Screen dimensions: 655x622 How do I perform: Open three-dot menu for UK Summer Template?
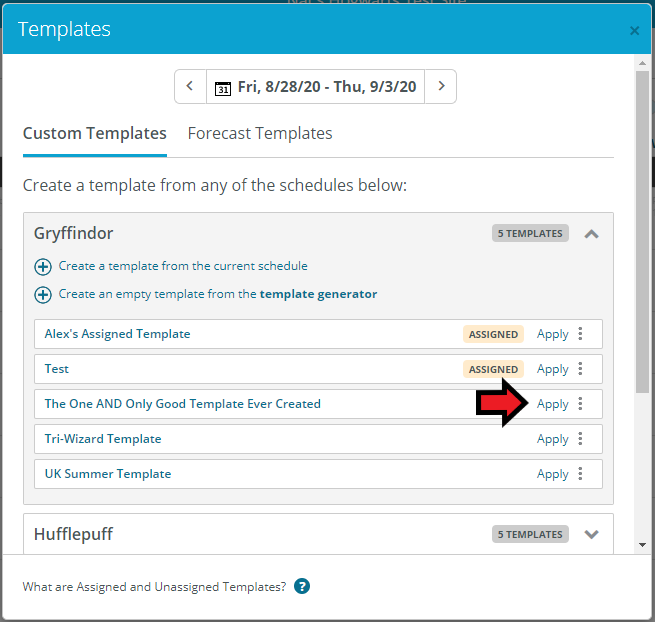pos(580,474)
